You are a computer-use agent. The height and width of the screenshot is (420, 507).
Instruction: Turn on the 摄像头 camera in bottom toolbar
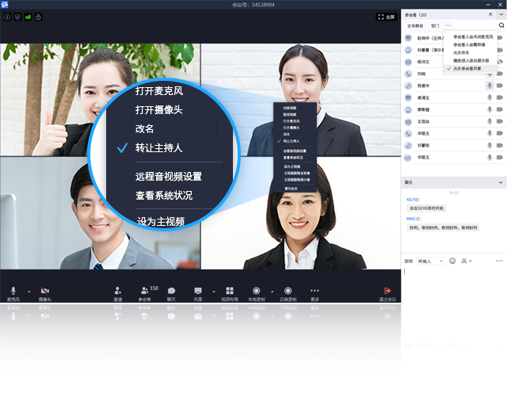point(44,293)
